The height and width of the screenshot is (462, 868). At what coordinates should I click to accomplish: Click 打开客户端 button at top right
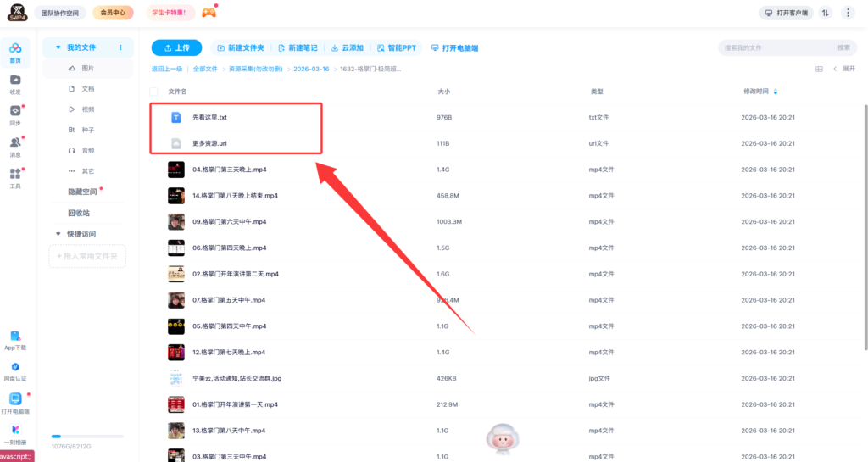click(786, 13)
